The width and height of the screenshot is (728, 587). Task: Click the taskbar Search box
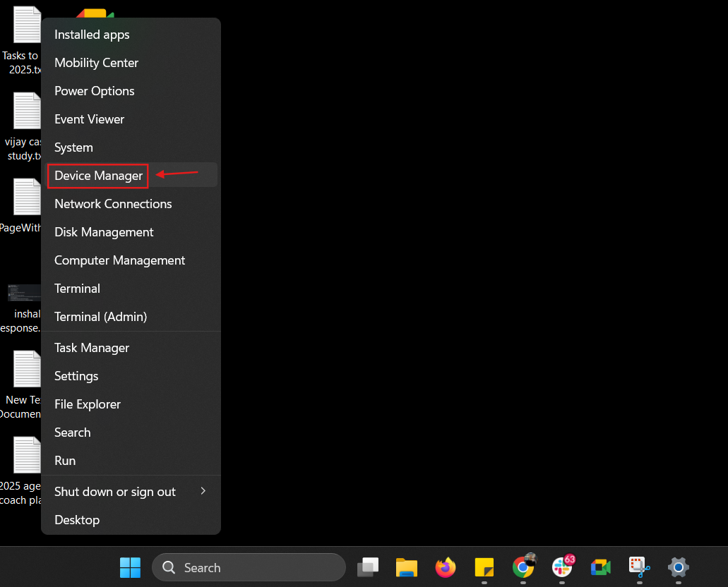[249, 567]
